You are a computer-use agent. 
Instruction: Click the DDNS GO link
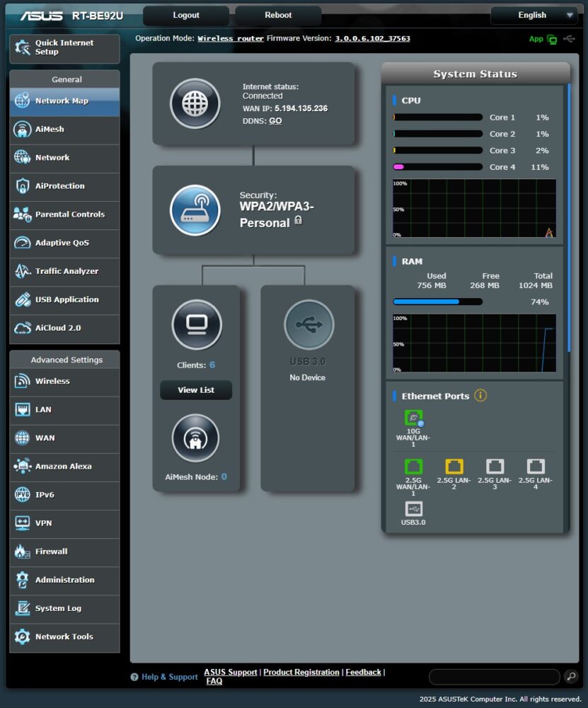pyautogui.click(x=275, y=121)
